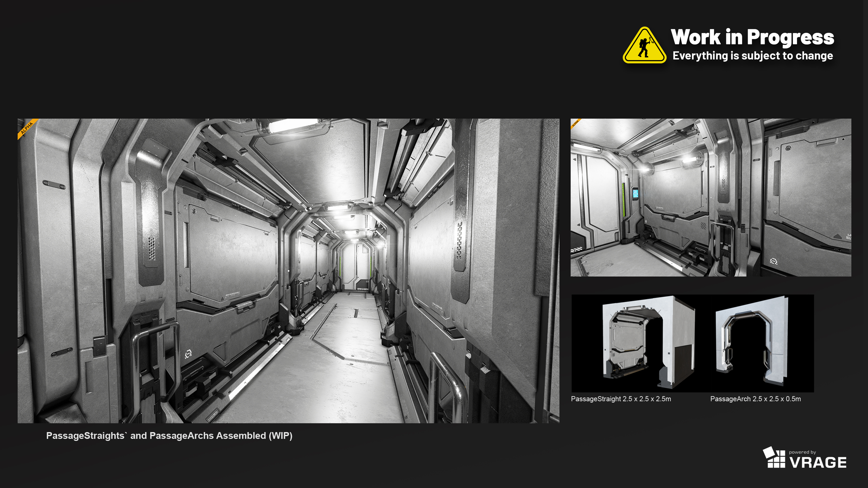The image size is (868, 488).
Task: Click the wall emblem in room image
Action: tap(774, 261)
